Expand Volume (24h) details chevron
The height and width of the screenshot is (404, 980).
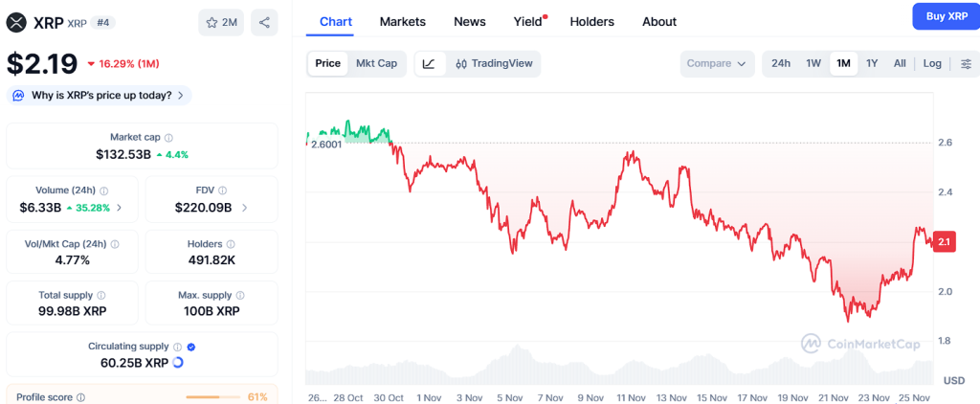point(120,208)
